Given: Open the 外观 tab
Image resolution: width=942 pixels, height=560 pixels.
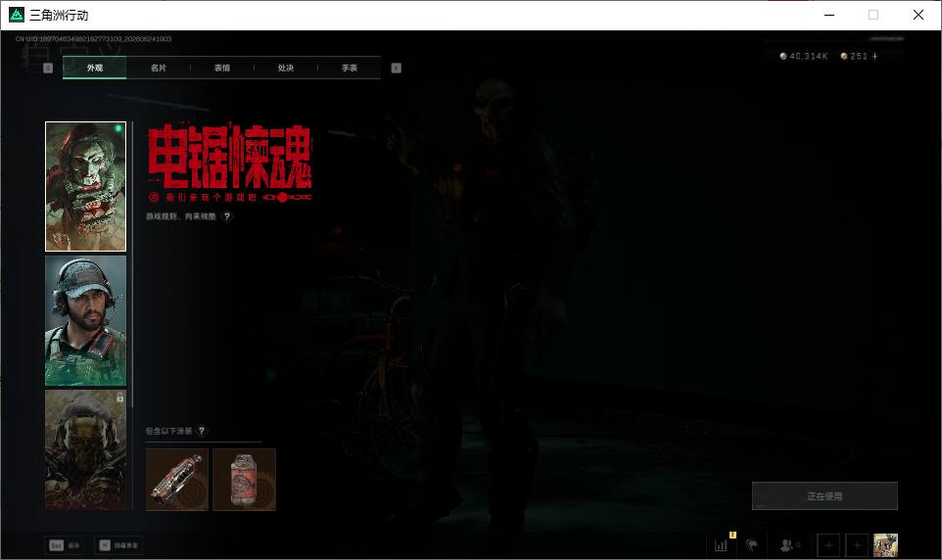Looking at the screenshot, I should 94,68.
